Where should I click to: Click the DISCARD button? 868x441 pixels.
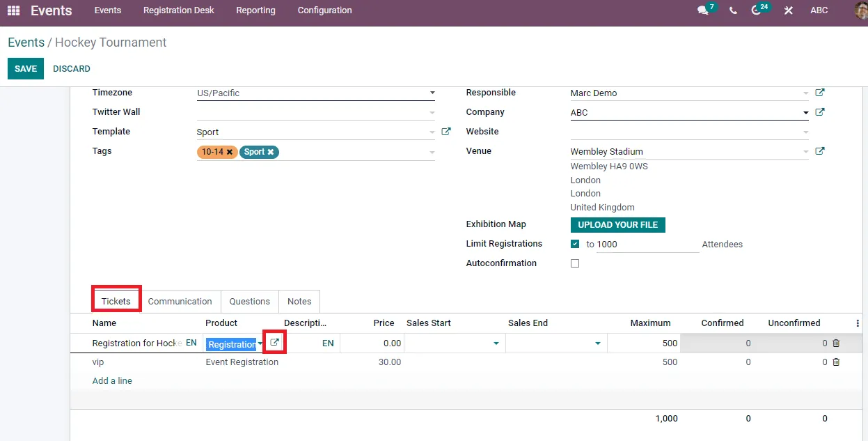tap(72, 68)
